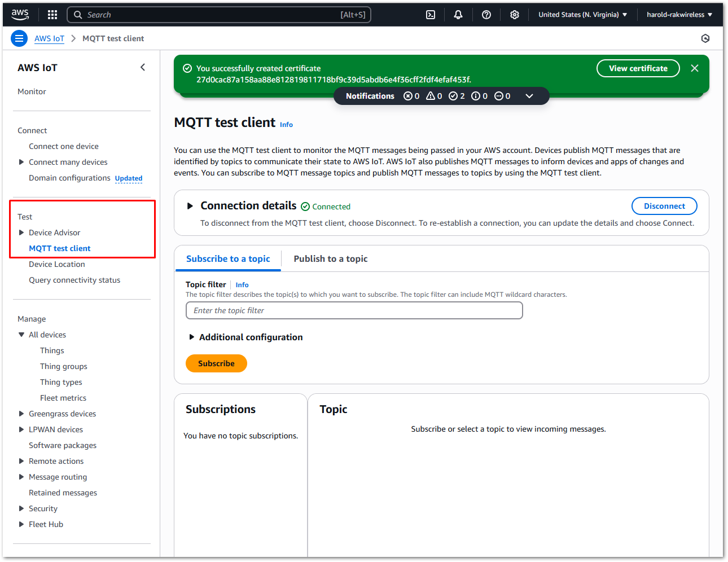This screenshot has height=562, width=728.
Task: Click the topic filter input field
Action: pos(354,310)
